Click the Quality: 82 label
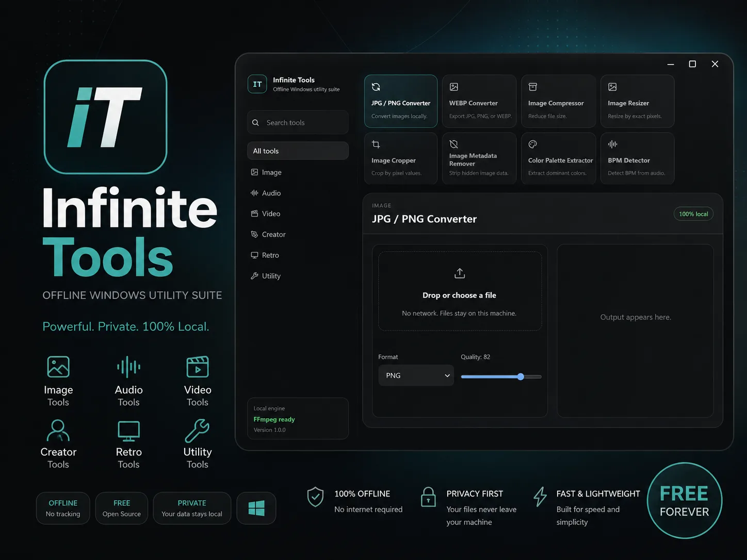The image size is (747, 560). [476, 357]
